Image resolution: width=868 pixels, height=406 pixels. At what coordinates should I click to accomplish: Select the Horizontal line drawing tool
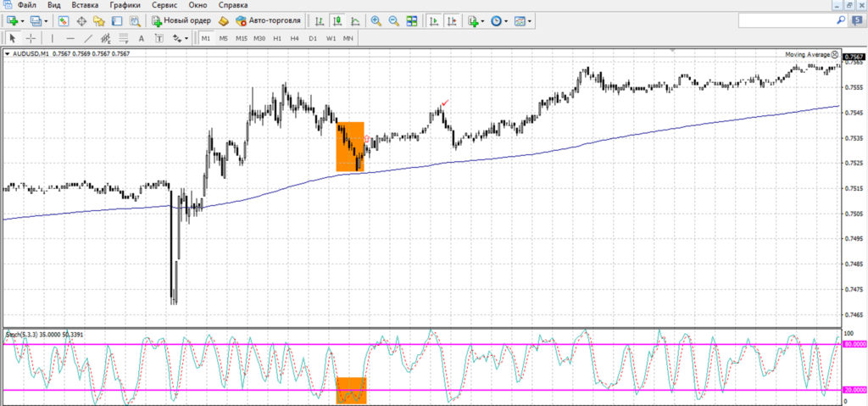[70, 38]
